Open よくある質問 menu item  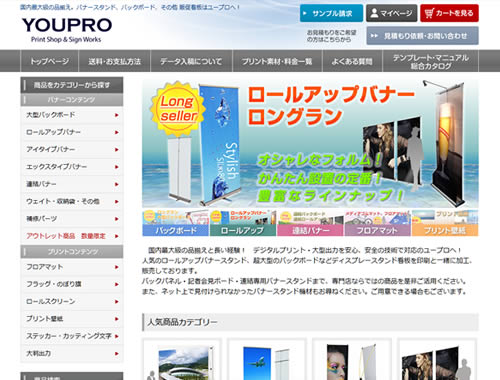coord(352,61)
